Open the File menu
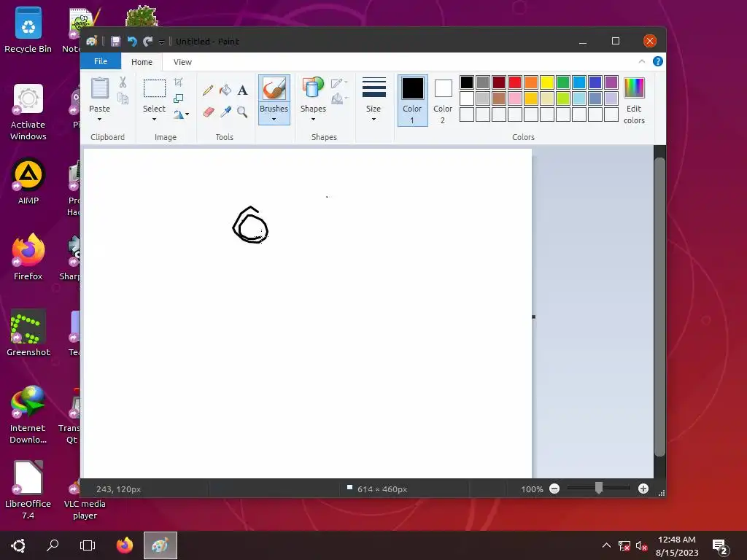This screenshot has width=747, height=560. (x=101, y=61)
